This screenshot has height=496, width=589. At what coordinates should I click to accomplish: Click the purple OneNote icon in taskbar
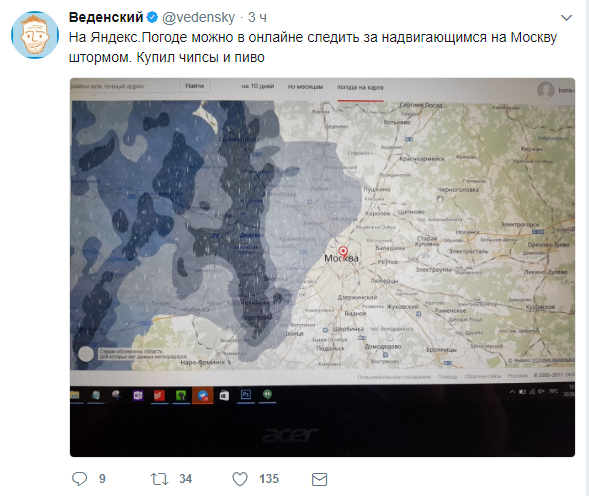point(138,395)
